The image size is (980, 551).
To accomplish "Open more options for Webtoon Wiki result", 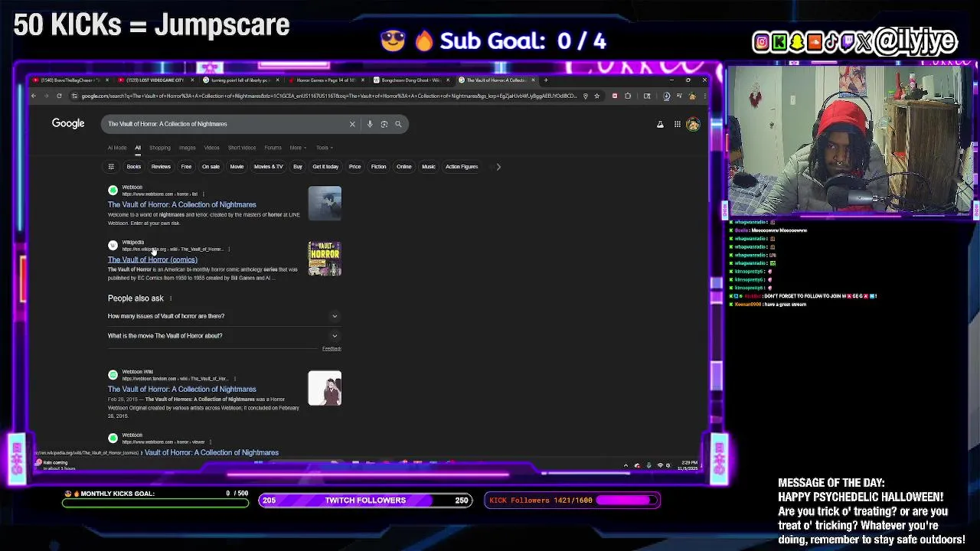I will pyautogui.click(x=234, y=379).
